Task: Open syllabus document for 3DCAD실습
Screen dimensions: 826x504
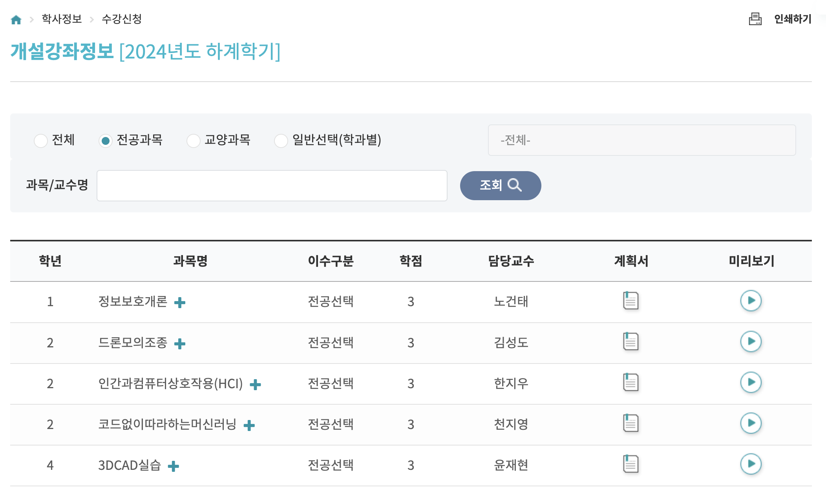Action: tap(630, 464)
